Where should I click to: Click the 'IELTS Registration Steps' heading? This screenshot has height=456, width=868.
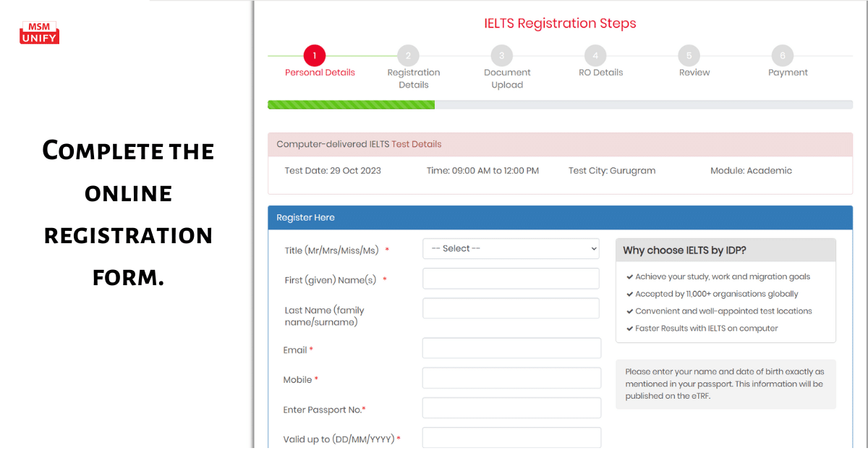click(560, 23)
